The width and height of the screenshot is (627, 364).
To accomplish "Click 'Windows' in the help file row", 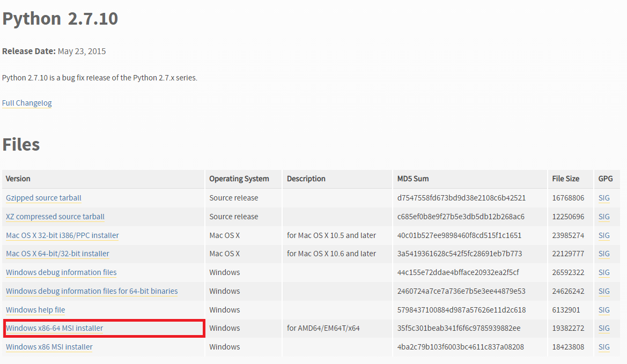I will coord(224,310).
